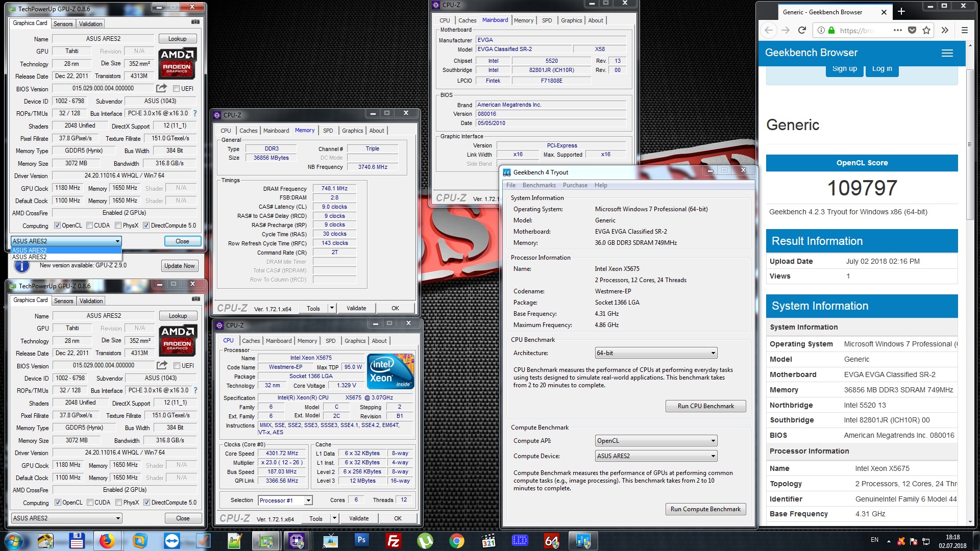Toggle DirectCompute 5.0 checkbox in top GPU-Z
This screenshot has height=551, width=980.
(146, 226)
